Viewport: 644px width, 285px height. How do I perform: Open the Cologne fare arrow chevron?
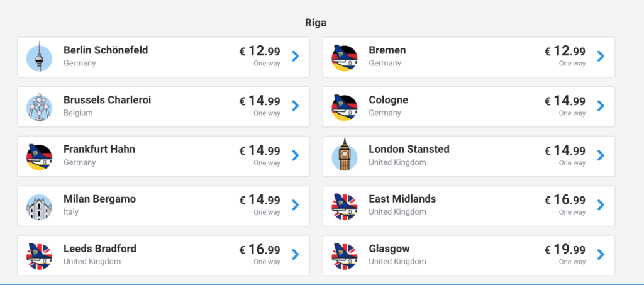pyautogui.click(x=601, y=106)
